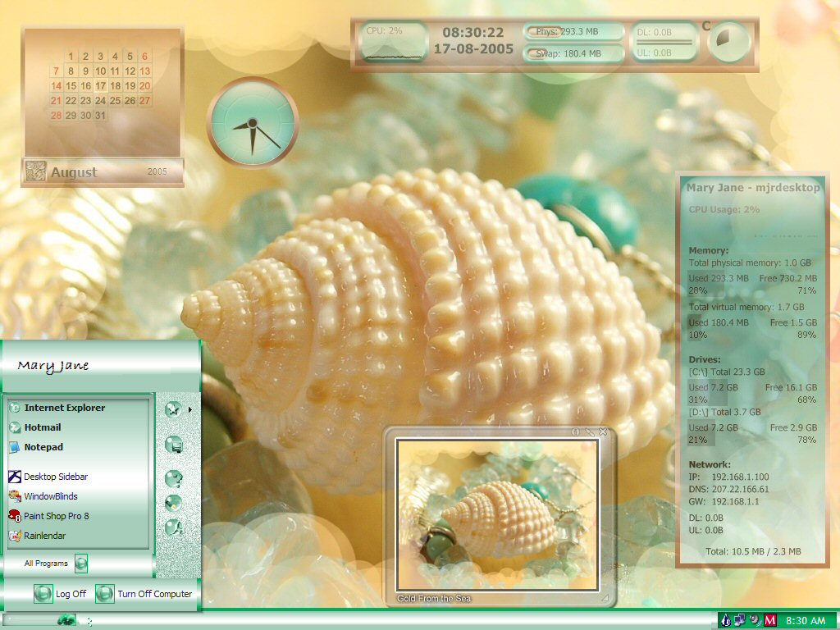Open the network connection tray icon
Screen dimensions: 840x630
click(x=741, y=620)
